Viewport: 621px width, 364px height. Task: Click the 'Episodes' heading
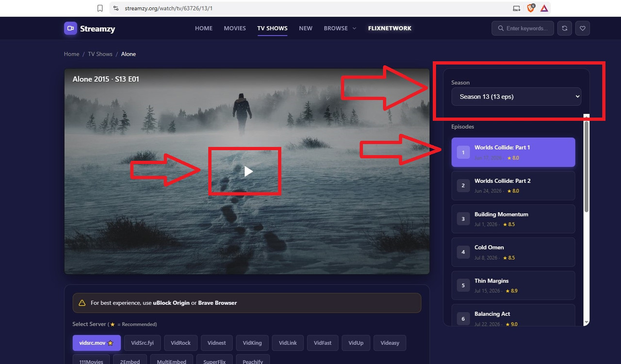pos(463,127)
